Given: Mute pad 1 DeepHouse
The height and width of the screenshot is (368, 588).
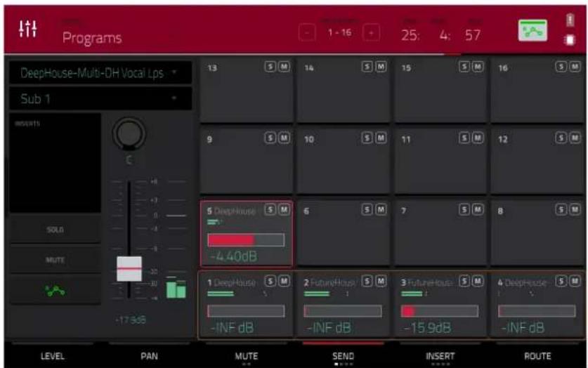Looking at the screenshot, I should coord(285,281).
